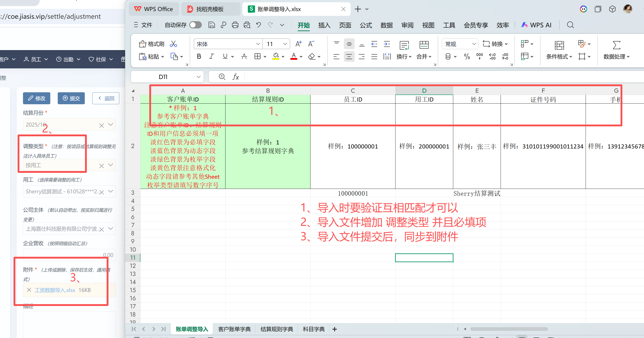The height and width of the screenshot is (338, 644).
Task: Toggle the 自动保存 autosave switch
Action: click(x=195, y=25)
